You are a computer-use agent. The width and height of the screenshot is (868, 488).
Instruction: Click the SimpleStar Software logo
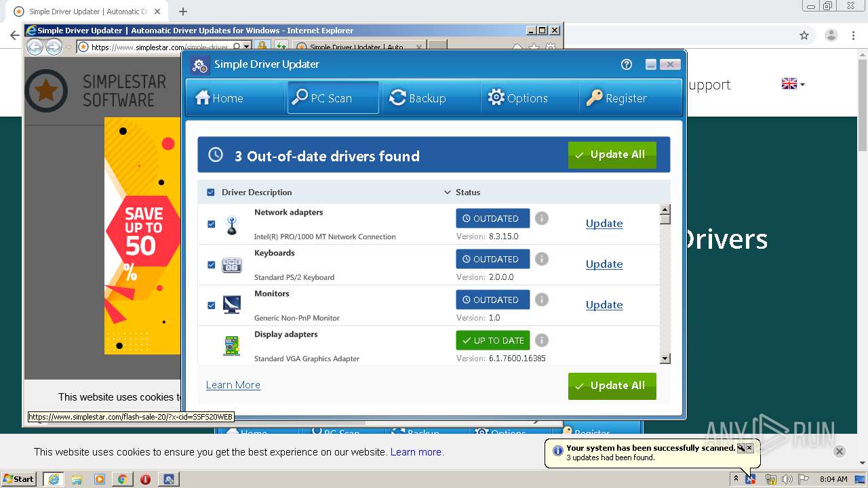pyautogui.click(x=96, y=91)
